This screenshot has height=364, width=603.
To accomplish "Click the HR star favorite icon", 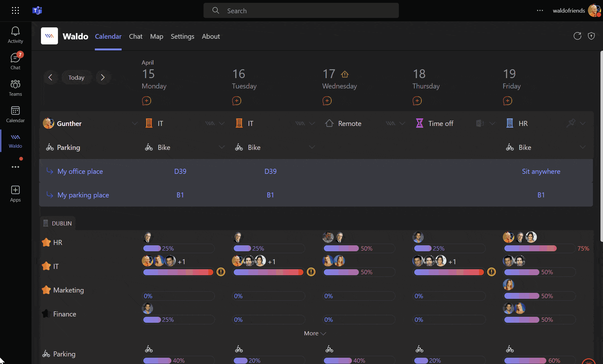I will [x=46, y=242].
